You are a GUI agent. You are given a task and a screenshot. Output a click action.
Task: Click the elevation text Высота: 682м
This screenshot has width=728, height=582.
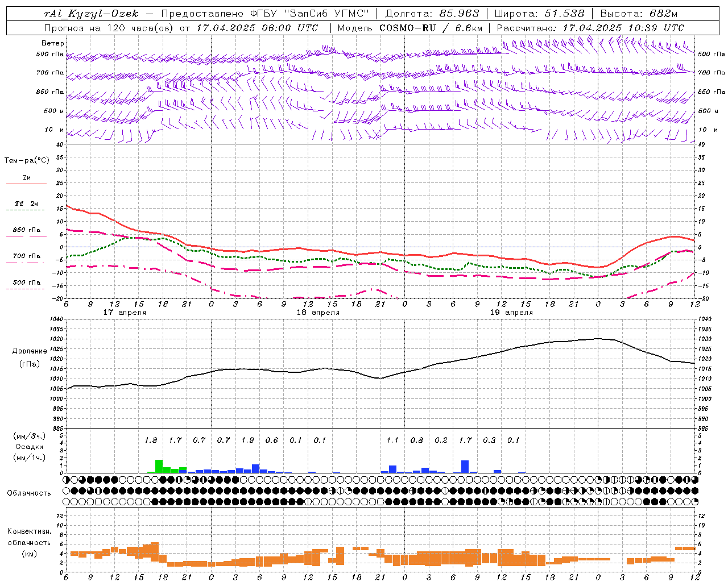639,14
